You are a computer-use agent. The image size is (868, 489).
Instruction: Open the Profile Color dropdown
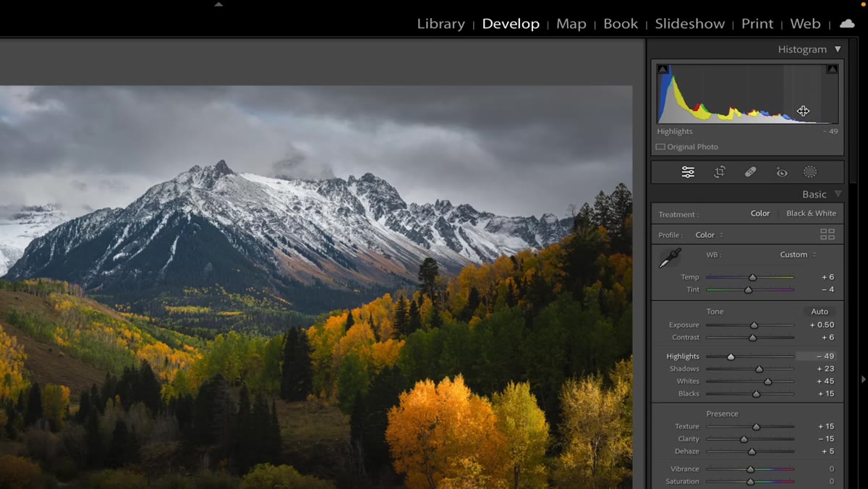(x=710, y=235)
